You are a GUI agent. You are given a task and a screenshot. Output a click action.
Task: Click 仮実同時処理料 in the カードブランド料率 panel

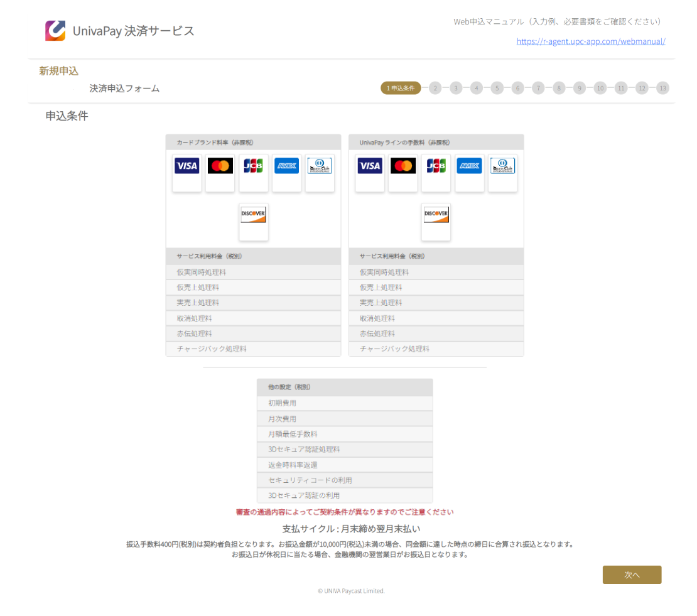pyautogui.click(x=254, y=272)
